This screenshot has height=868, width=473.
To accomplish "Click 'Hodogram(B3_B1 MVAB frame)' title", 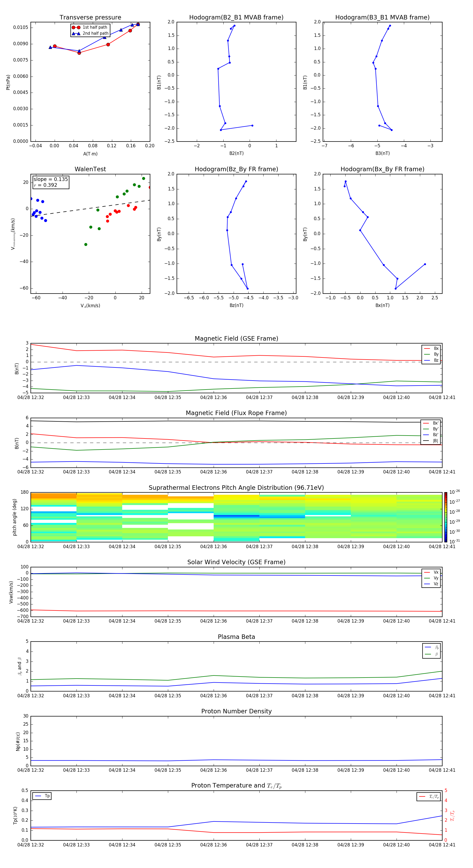I will [x=382, y=17].
